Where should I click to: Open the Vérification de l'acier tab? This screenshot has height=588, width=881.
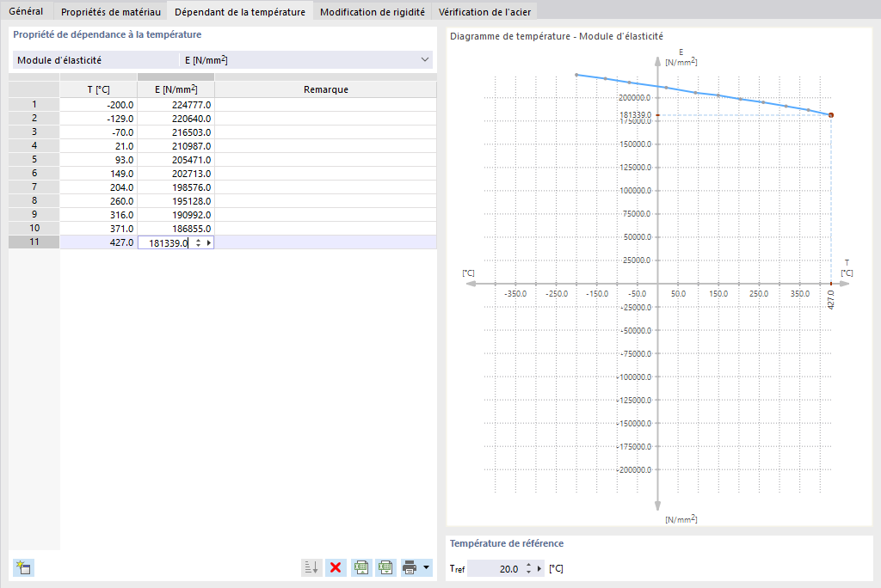point(484,11)
